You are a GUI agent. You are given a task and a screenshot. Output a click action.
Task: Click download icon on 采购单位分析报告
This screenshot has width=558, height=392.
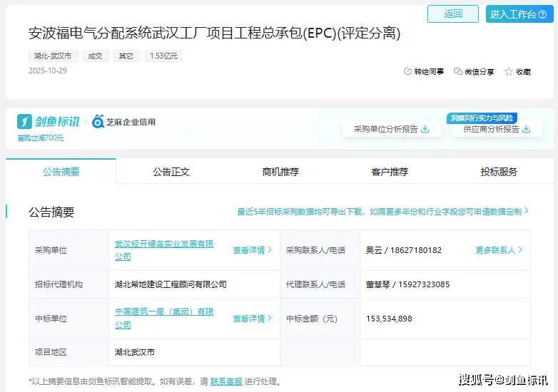click(425, 129)
